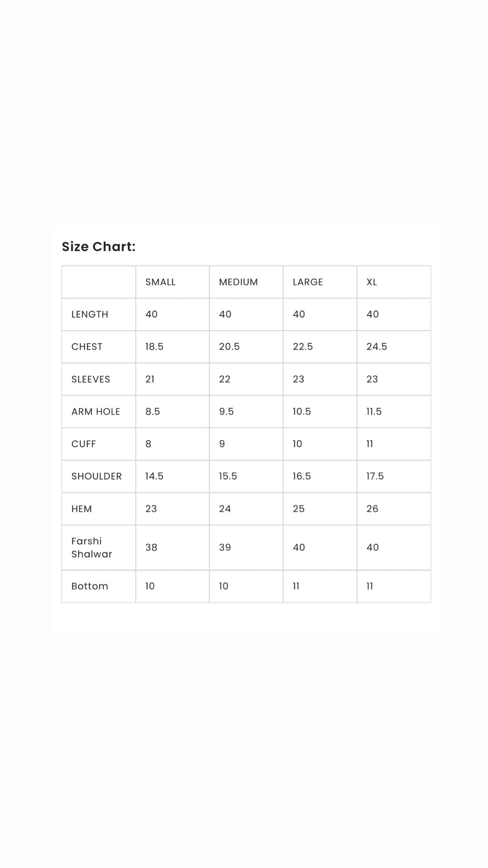Select the 10.5 arm hole value for Large
This screenshot has width=488, height=868.
coord(302,411)
